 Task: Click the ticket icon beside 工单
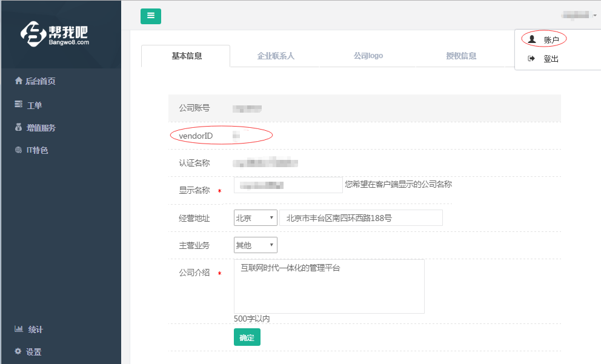[18, 105]
